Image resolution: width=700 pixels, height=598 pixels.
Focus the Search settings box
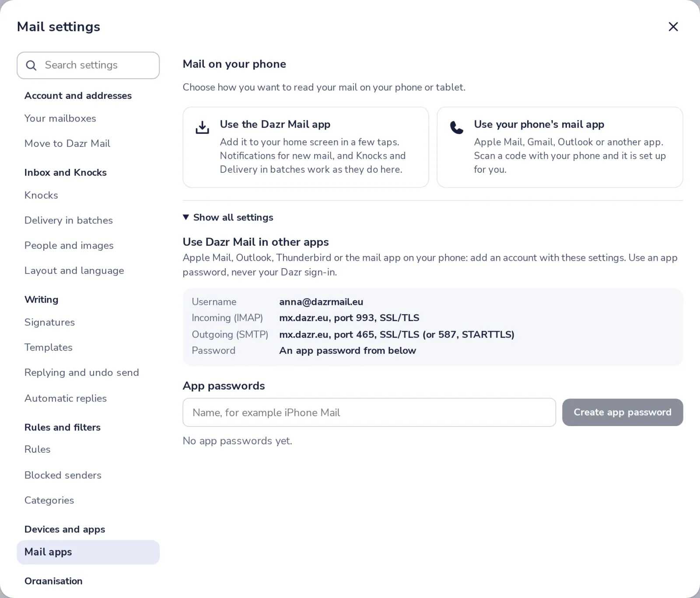(x=88, y=66)
